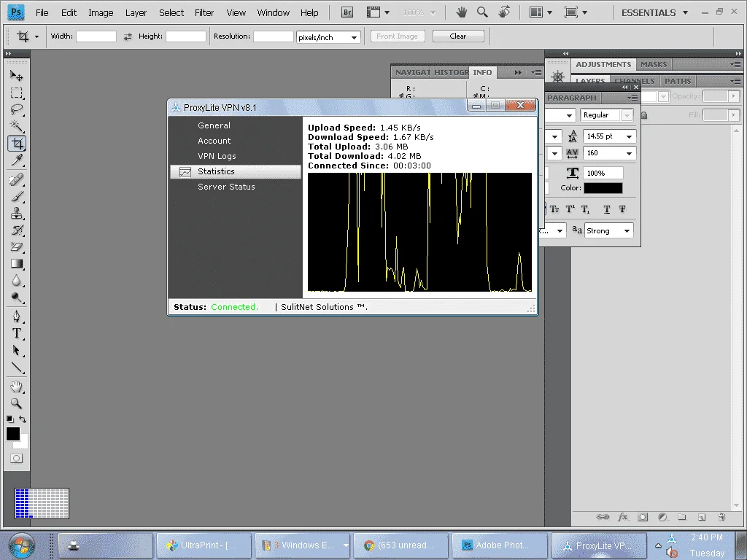Switch to the PARAGRAPH tab

[x=572, y=98]
